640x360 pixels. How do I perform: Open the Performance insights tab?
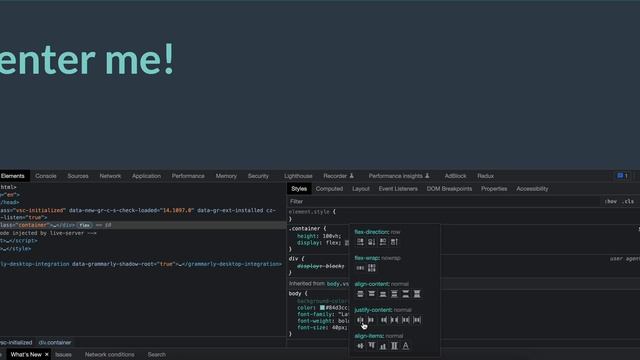click(x=399, y=176)
